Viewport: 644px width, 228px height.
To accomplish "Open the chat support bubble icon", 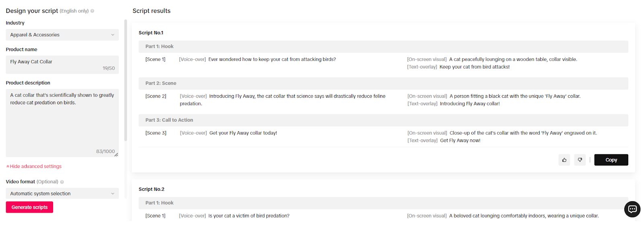I will point(632,209).
